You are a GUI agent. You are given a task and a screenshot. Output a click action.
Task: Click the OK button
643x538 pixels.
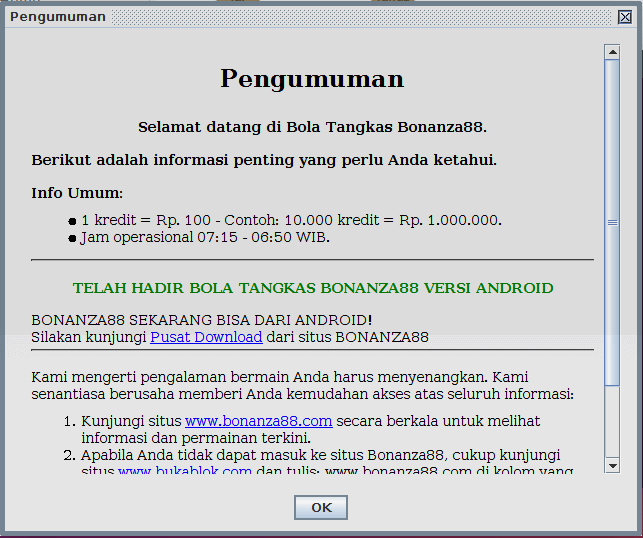321,508
